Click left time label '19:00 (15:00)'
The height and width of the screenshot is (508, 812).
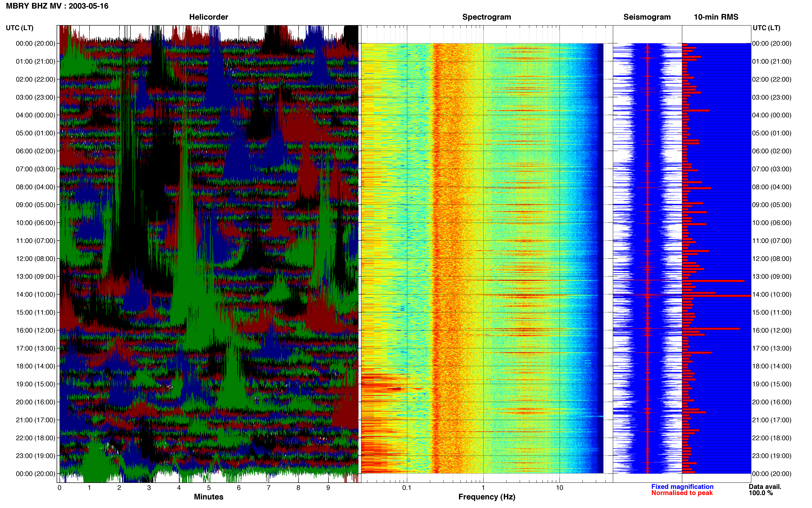pos(36,384)
